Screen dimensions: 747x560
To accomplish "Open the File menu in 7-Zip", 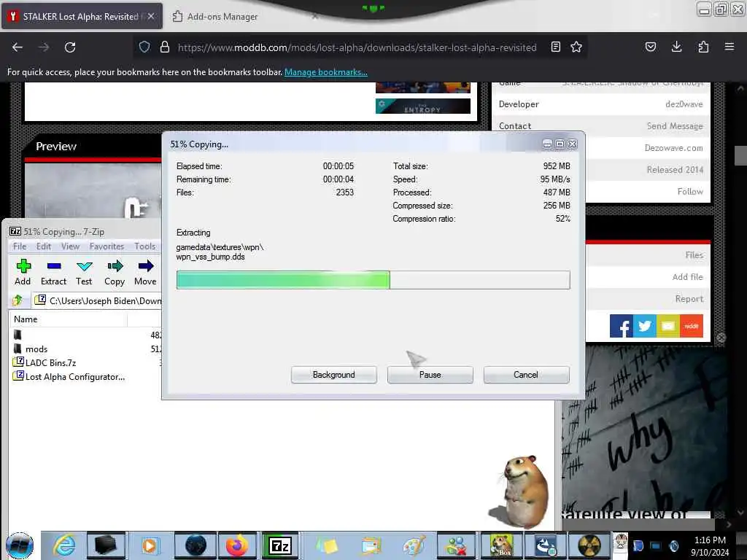I will [x=20, y=246].
